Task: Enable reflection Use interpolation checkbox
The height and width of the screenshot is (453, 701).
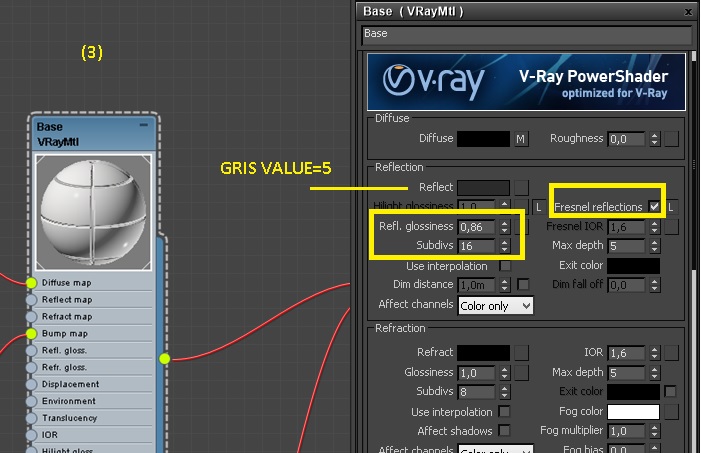Action: click(x=505, y=266)
